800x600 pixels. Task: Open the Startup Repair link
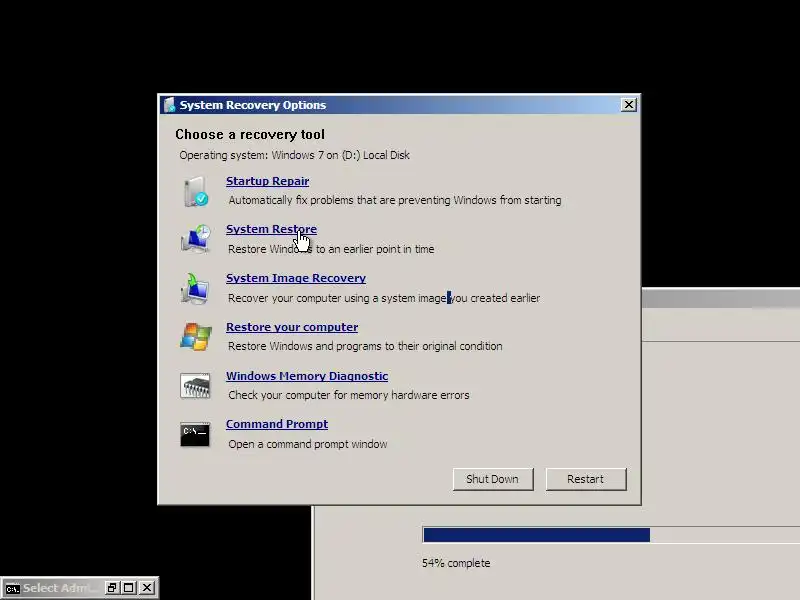[x=267, y=181]
